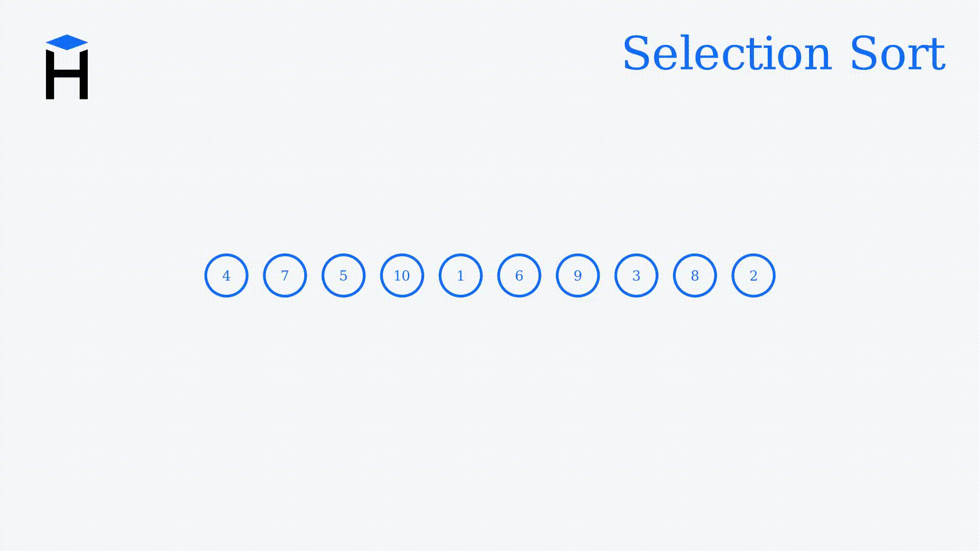
Task: Pick the circle holding the smallest number
Action: pos(460,275)
